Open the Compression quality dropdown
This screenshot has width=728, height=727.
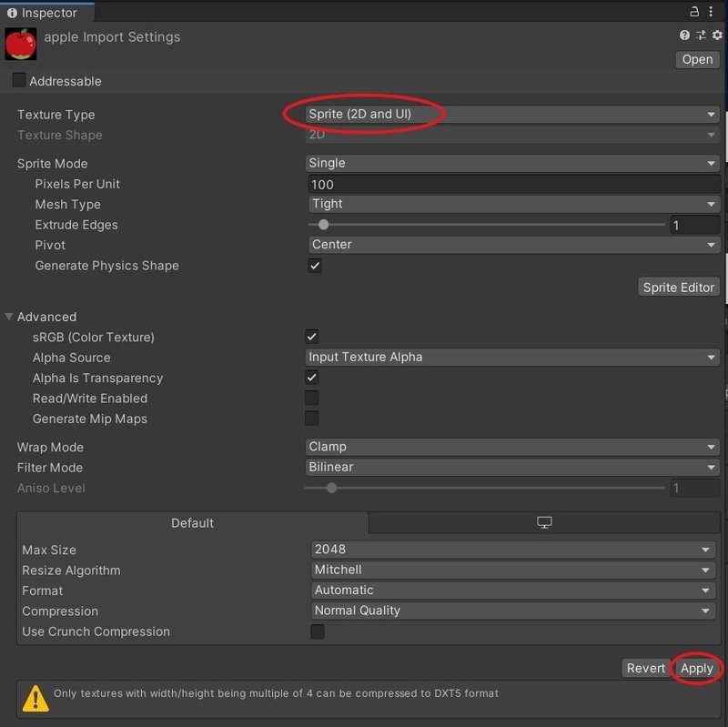click(510, 611)
